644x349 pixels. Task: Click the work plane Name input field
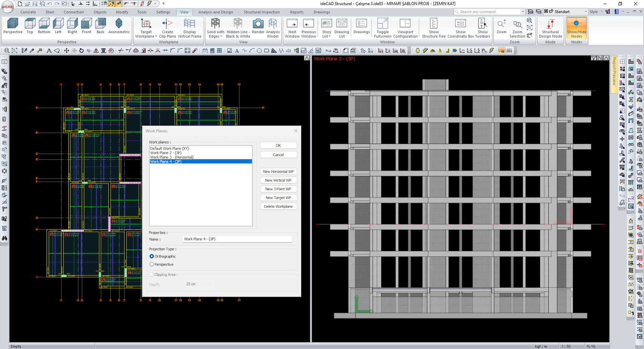(x=237, y=239)
